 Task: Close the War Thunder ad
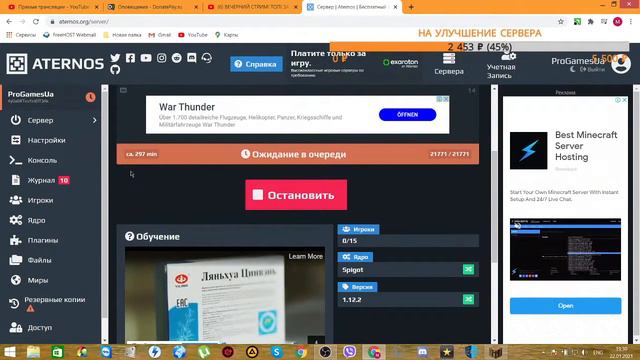pos(446,99)
